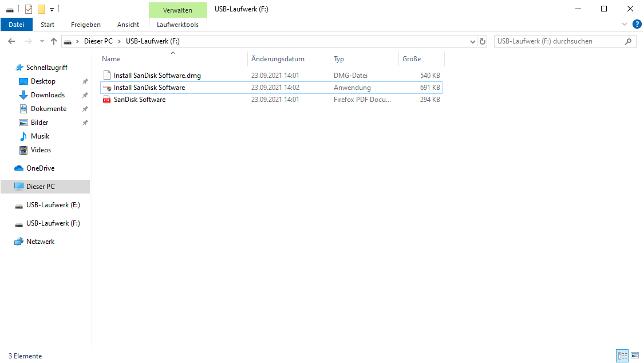Open Musik in the sidebar
Viewport: 644px width, 363px height.
pos(40,136)
